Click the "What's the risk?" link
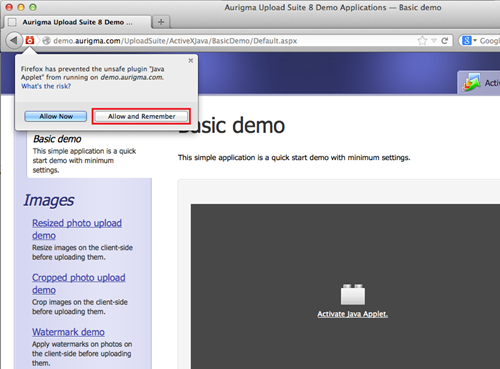 click(x=46, y=86)
